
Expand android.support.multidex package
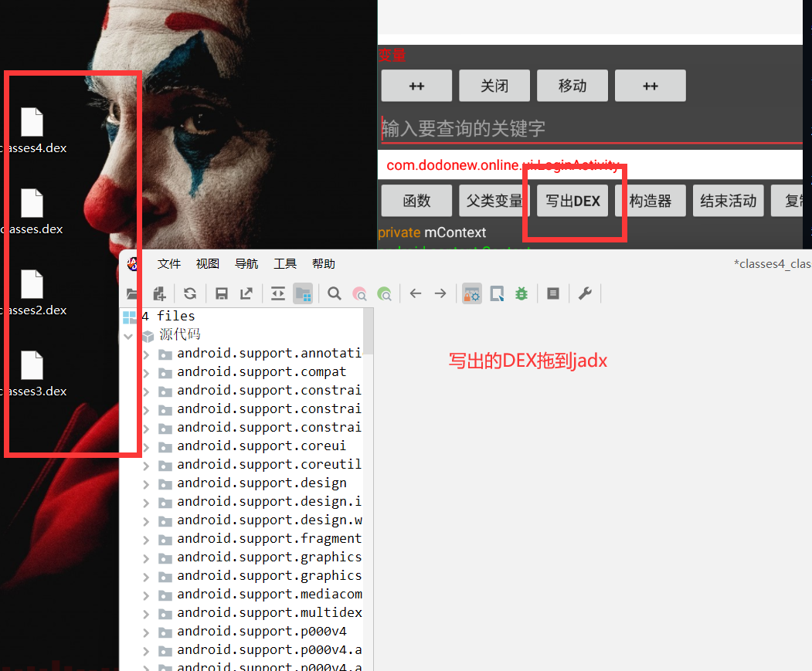146,614
